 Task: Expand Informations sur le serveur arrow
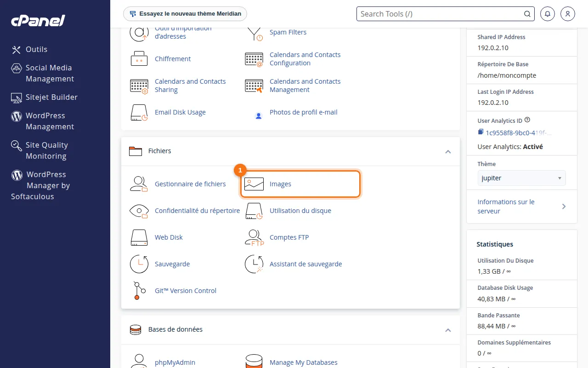[564, 207]
